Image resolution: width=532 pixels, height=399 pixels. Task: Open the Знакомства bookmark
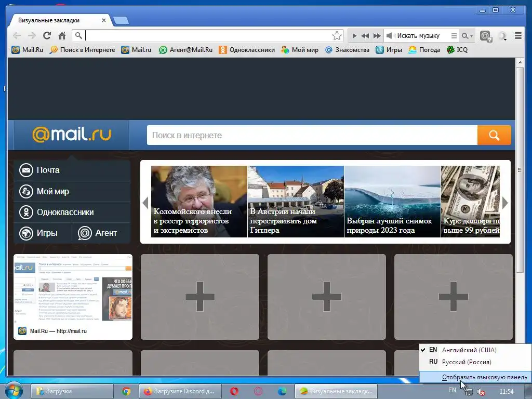pyautogui.click(x=347, y=50)
